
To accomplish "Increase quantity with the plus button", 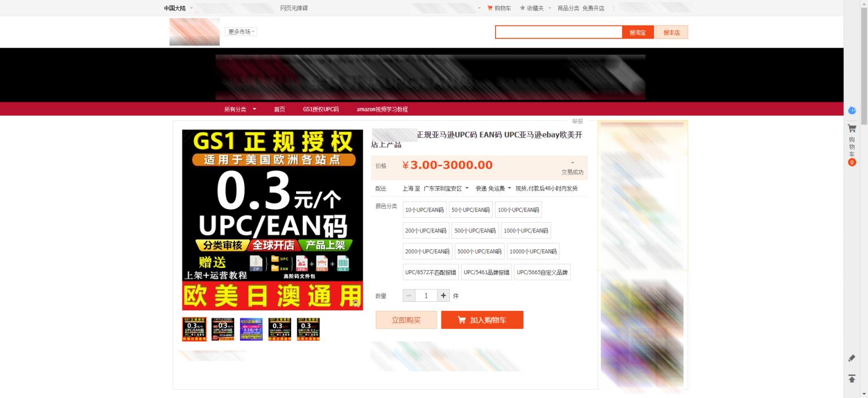I will tap(444, 296).
